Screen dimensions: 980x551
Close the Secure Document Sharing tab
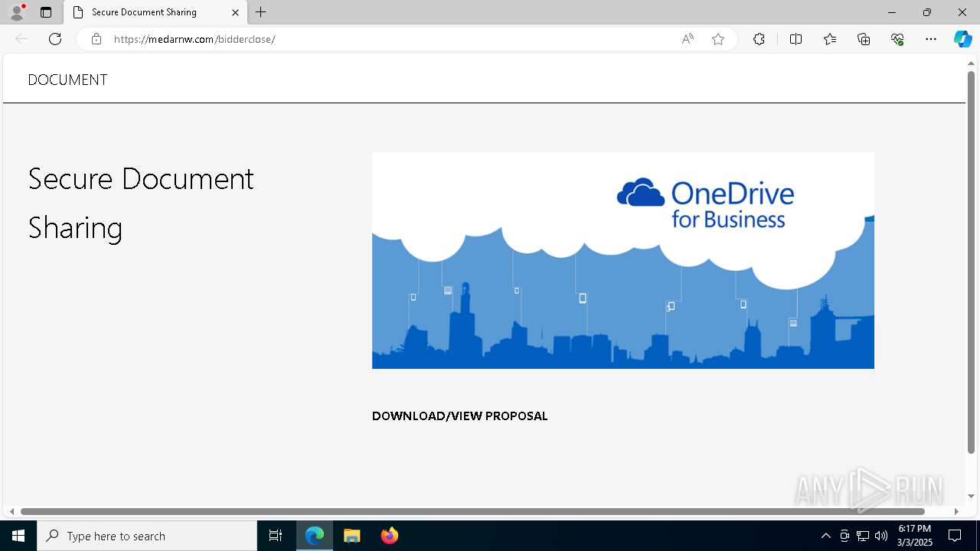pos(236,12)
